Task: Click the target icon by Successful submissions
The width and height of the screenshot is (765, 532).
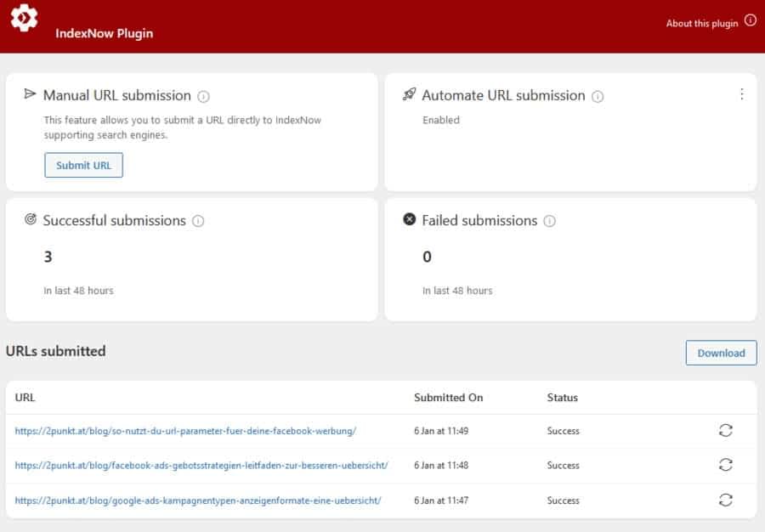Action: pos(31,219)
